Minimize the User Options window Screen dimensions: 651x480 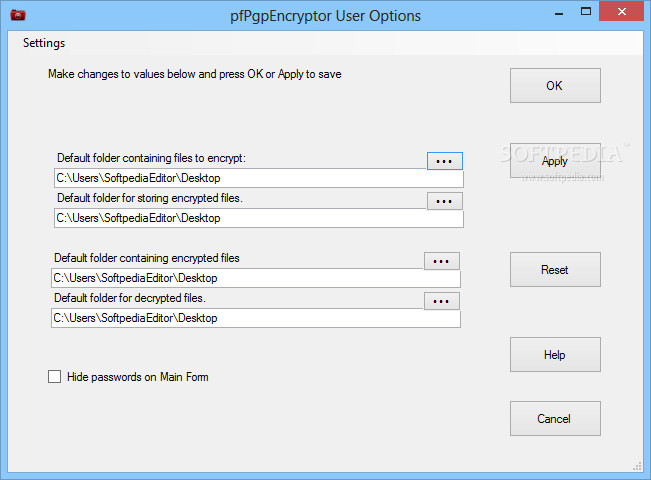tap(559, 12)
